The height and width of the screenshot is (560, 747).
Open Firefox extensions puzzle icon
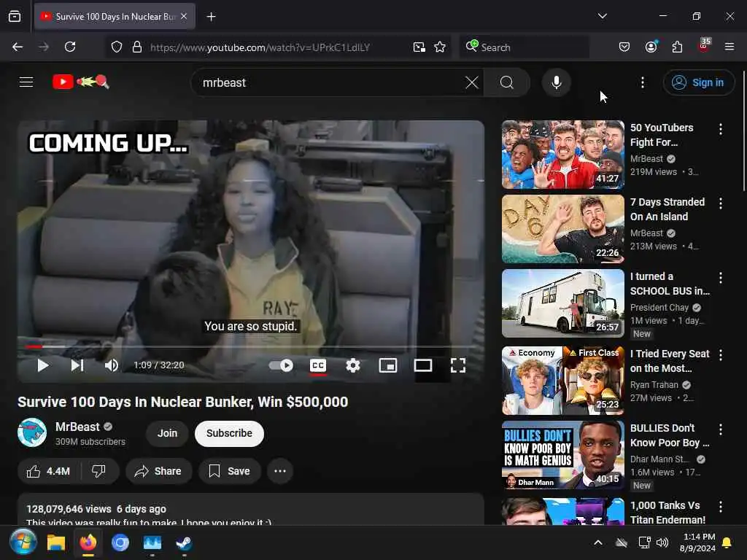[677, 47]
